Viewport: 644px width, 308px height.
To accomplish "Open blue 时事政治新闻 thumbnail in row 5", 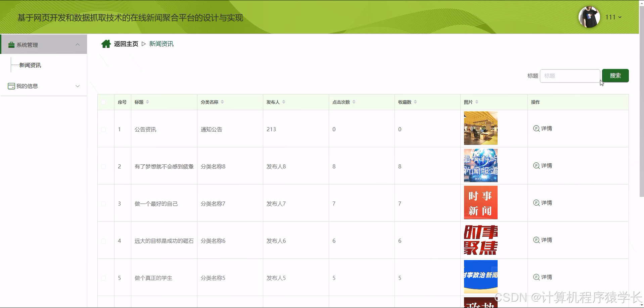I will 480,277.
